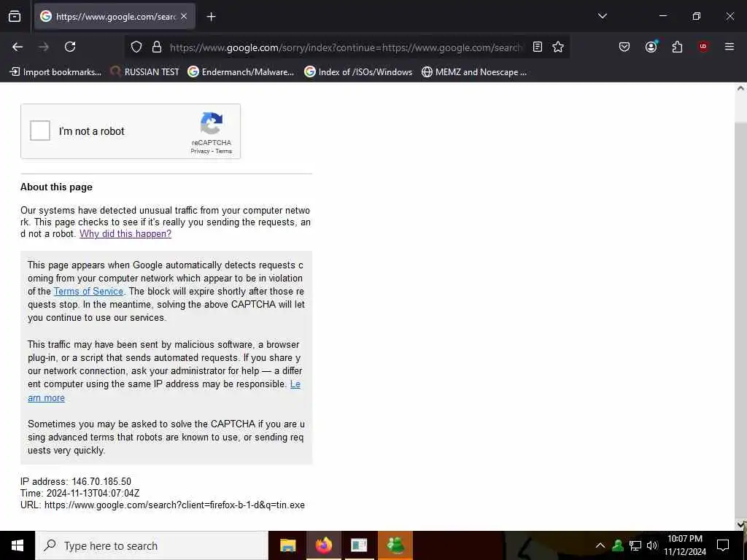Viewport: 747px width, 560px height.
Task: Open RUSSIAN TEST bookmark
Action: click(x=145, y=72)
